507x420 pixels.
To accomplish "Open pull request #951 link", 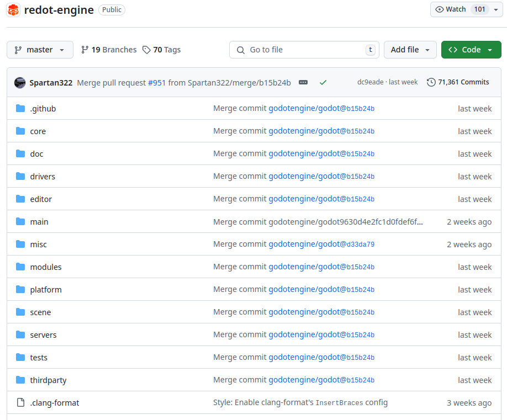I will click(x=157, y=82).
